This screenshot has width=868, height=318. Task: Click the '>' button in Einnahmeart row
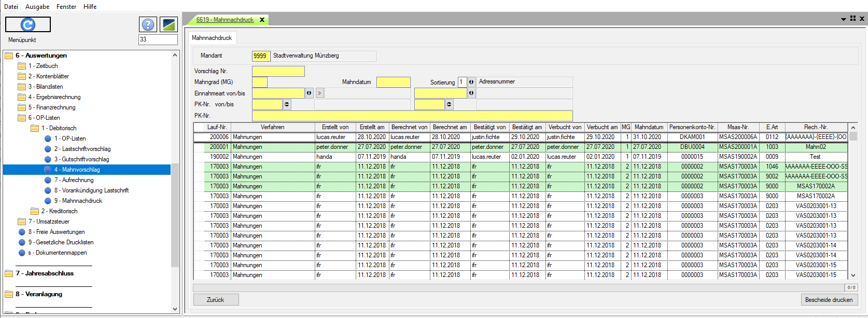click(x=319, y=93)
